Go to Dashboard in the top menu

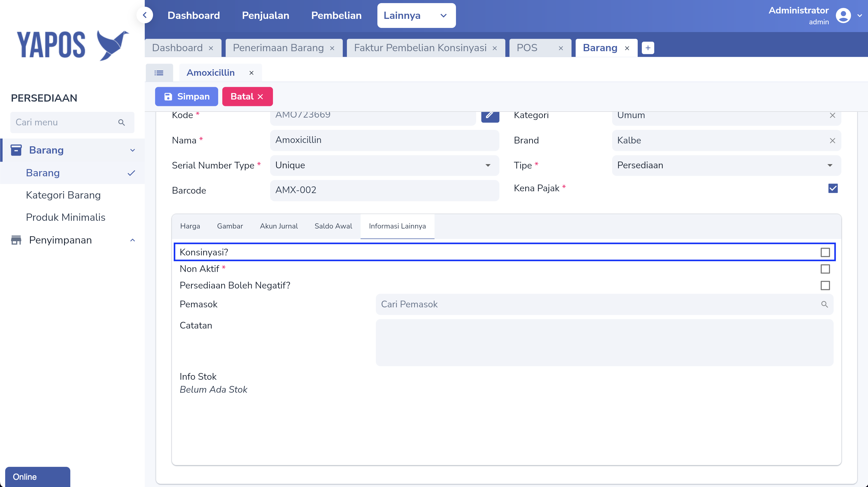[193, 16]
